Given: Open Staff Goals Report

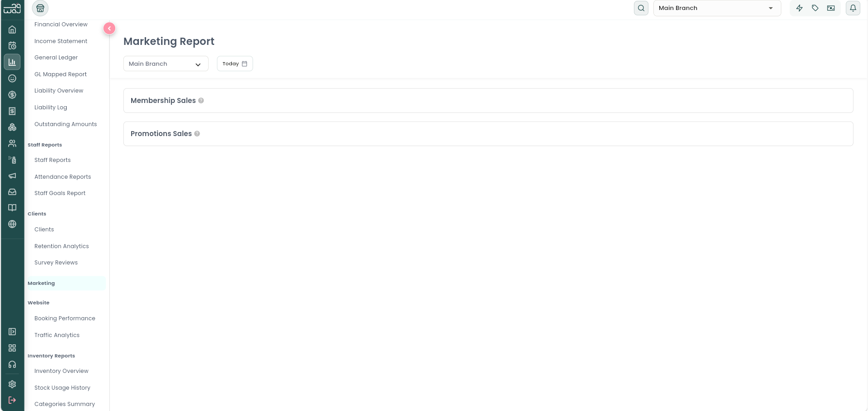Looking at the screenshot, I should pos(60,193).
